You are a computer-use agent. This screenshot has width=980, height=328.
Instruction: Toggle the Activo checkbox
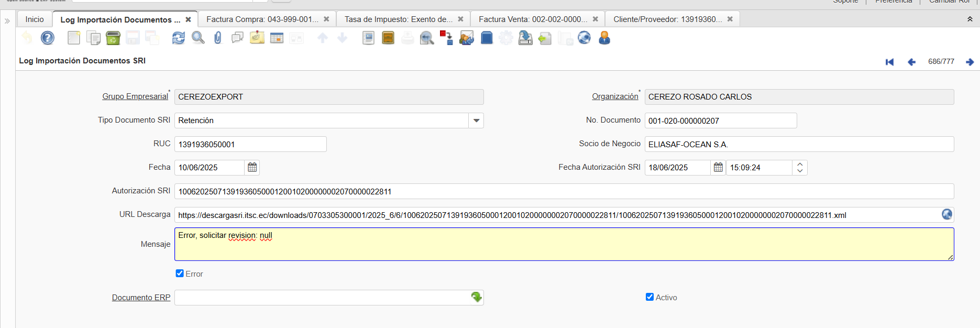tap(649, 297)
